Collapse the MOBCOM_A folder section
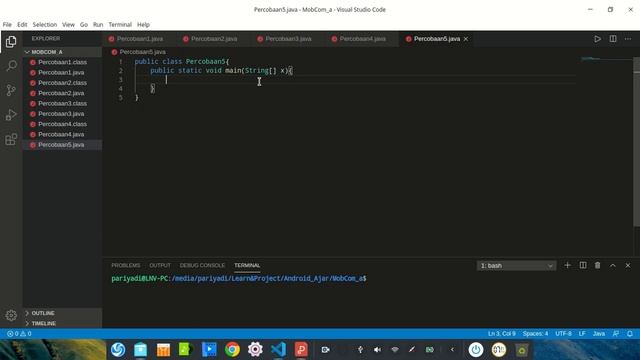The width and height of the screenshot is (640, 360). 62,52
